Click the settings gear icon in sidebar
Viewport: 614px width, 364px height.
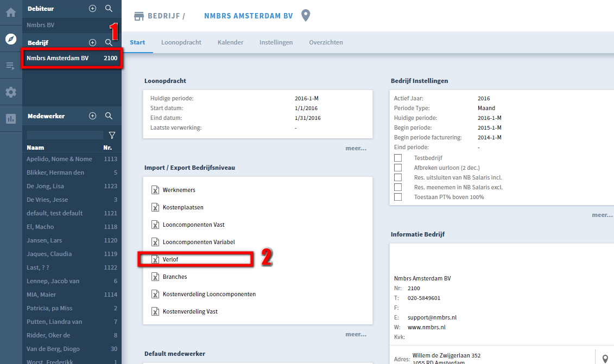coord(11,92)
